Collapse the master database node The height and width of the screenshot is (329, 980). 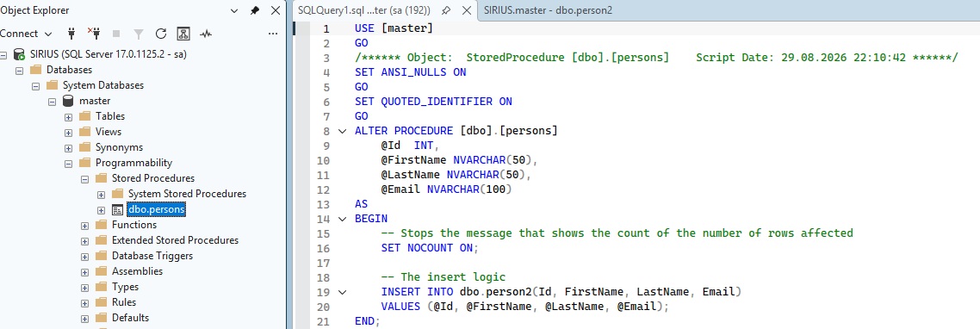click(52, 102)
